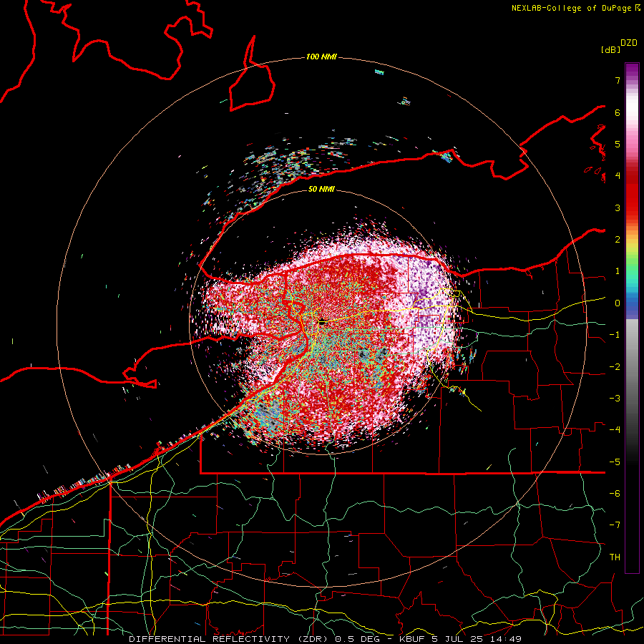Click the 0 value on the color scale
This screenshot has width=644, height=644.
618,303
